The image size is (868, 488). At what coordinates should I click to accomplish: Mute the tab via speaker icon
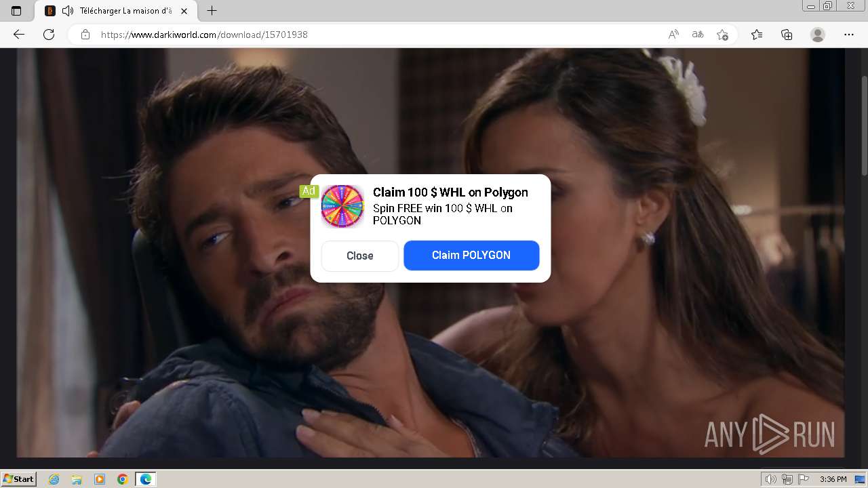click(68, 11)
